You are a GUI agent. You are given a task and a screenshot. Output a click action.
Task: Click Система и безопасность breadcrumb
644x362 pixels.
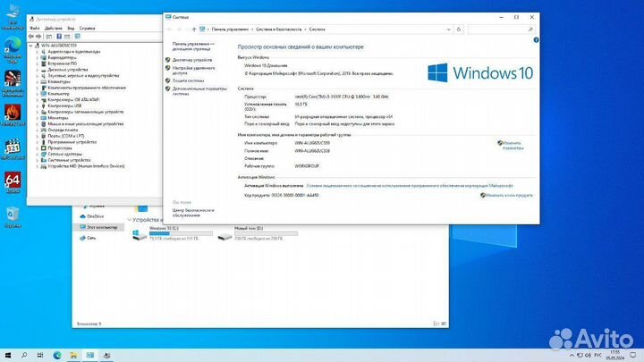tap(279, 29)
